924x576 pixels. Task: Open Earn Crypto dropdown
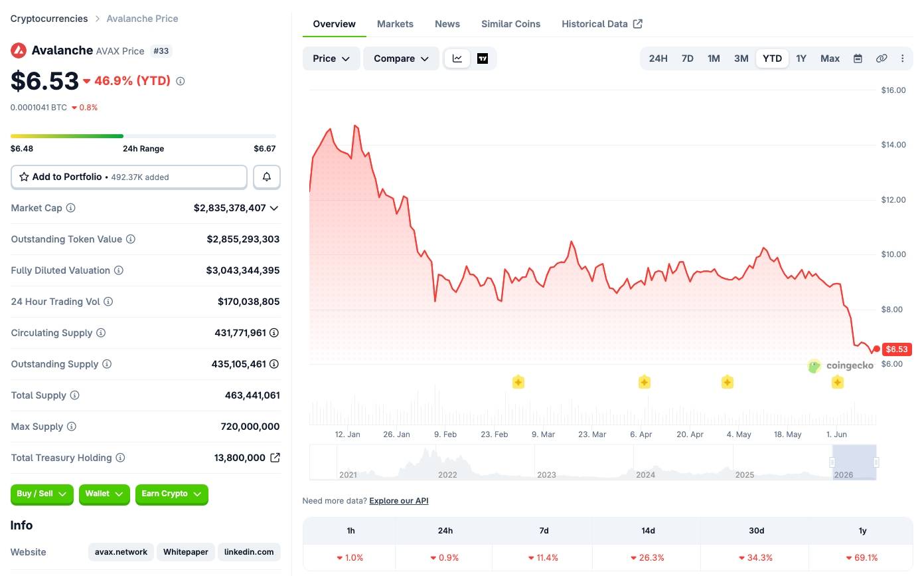tap(172, 494)
